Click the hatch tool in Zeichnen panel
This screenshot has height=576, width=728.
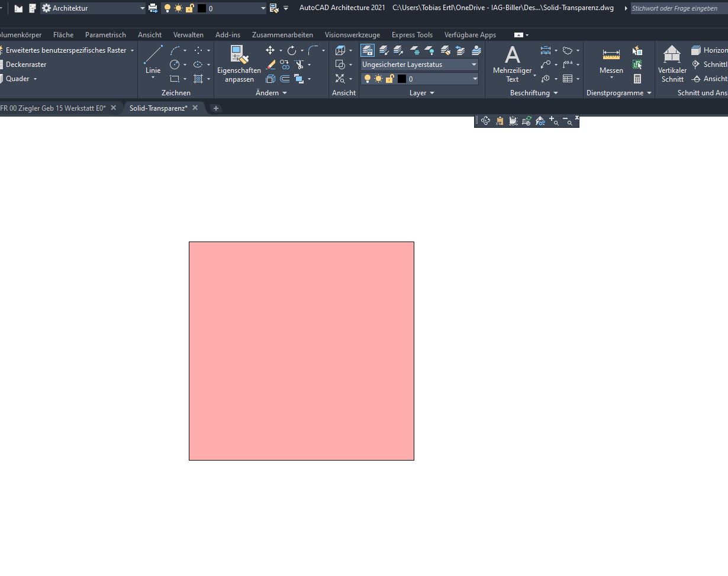point(198,79)
